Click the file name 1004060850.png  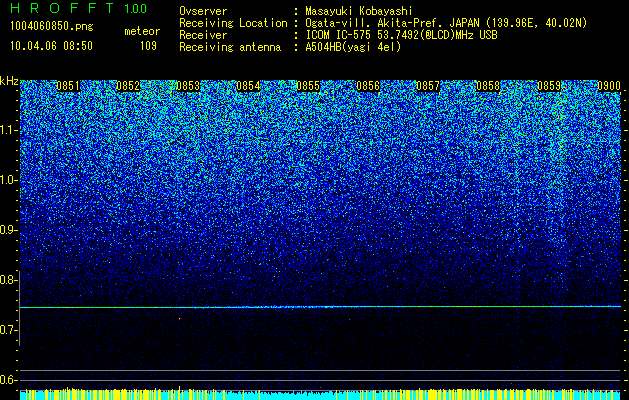click(52, 27)
